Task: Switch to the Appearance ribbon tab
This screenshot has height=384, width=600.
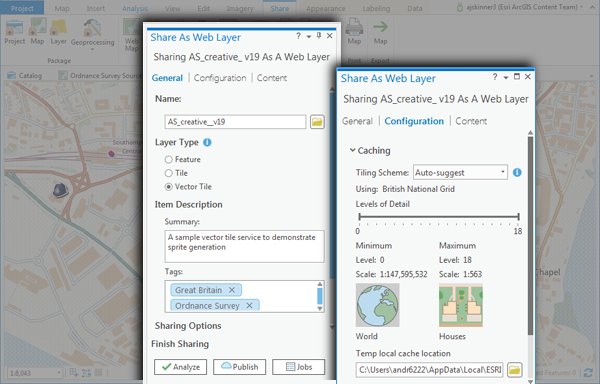Action: click(326, 8)
